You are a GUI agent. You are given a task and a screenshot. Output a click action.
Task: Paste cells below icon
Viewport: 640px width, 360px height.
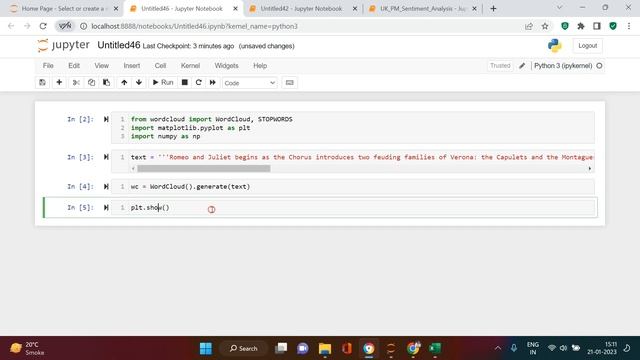click(107, 82)
